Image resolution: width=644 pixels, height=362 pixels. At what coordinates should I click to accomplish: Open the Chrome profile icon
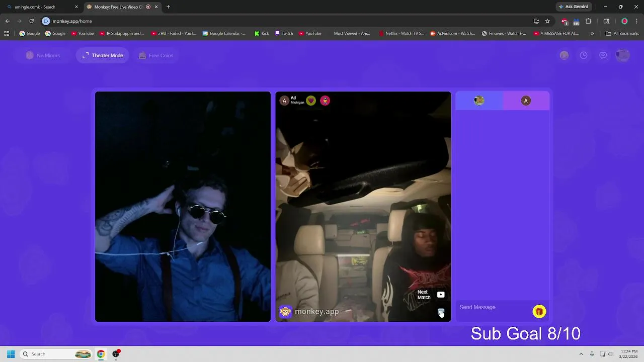[x=624, y=21]
